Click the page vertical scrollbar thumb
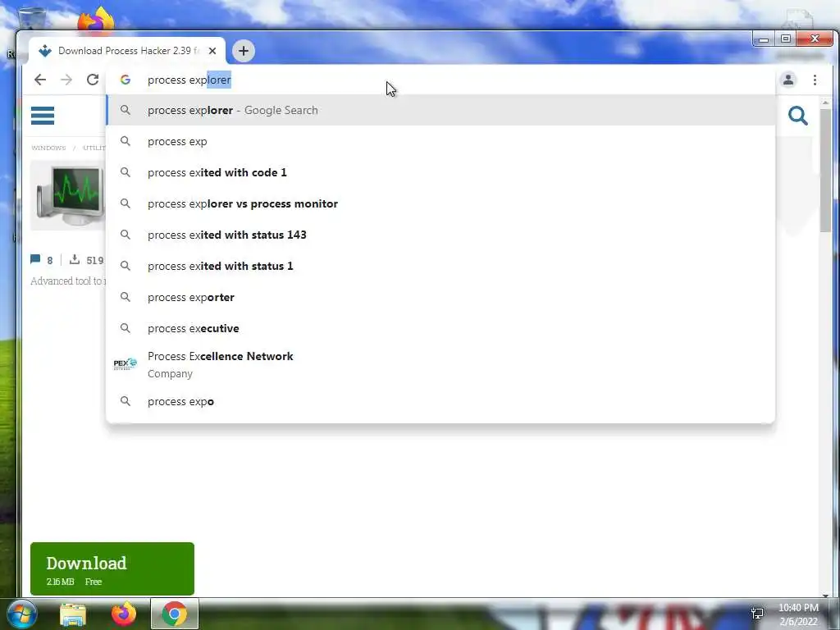The height and width of the screenshot is (630, 840). point(825,171)
